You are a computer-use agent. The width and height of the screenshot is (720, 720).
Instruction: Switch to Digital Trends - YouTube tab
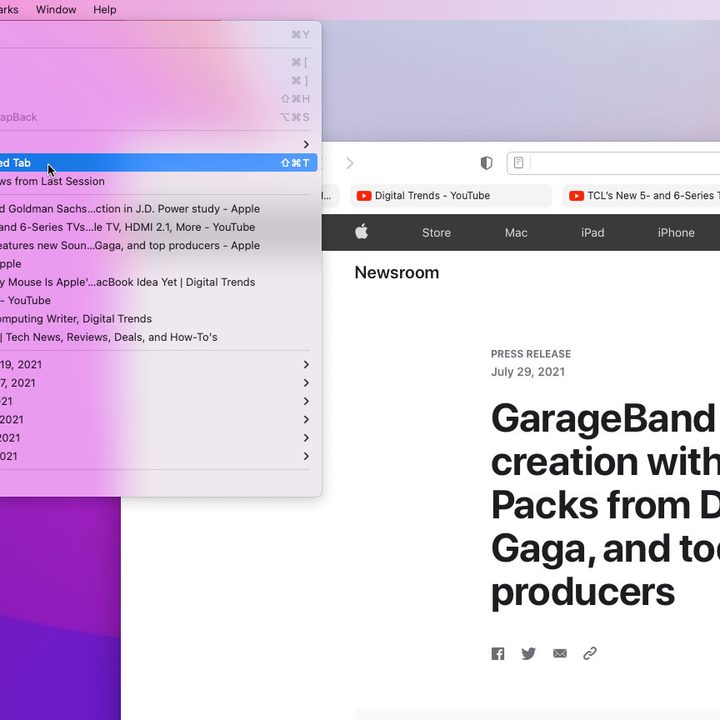click(451, 196)
